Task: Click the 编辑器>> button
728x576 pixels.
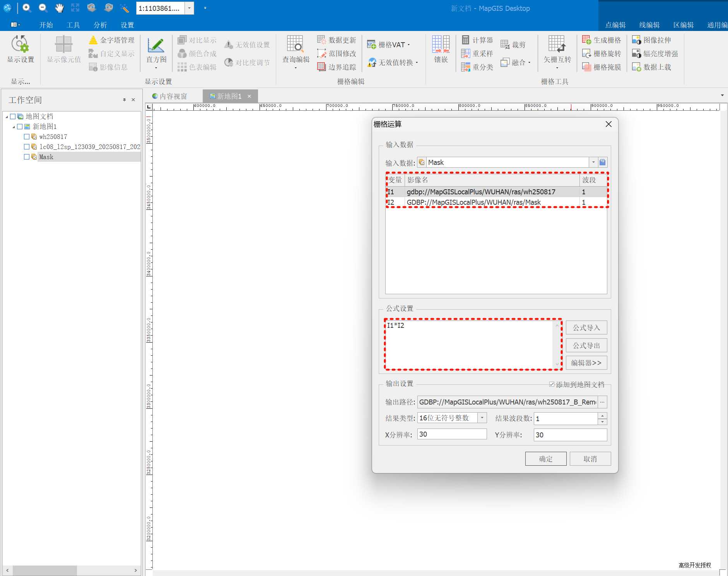Action: click(x=586, y=363)
